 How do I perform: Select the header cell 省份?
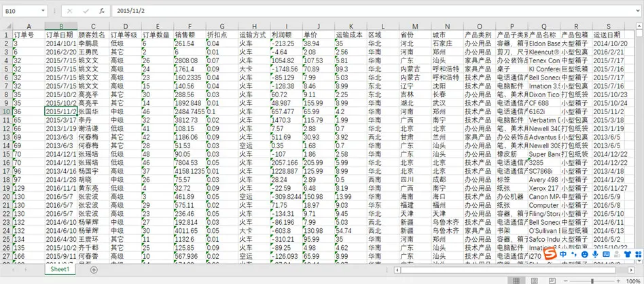tap(415, 35)
